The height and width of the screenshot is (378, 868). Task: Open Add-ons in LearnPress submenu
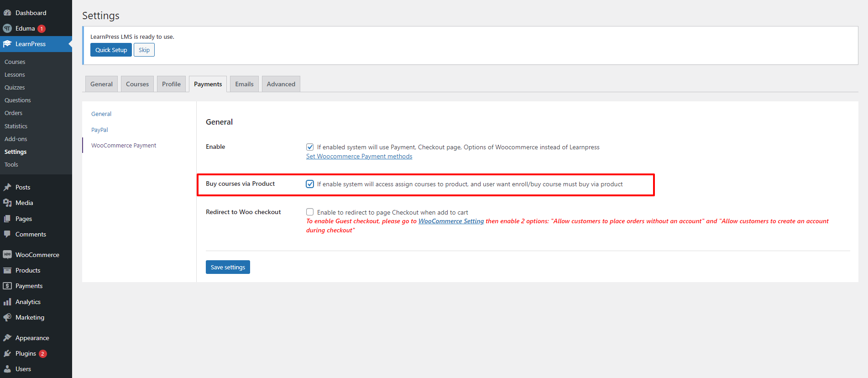pyautogui.click(x=16, y=139)
